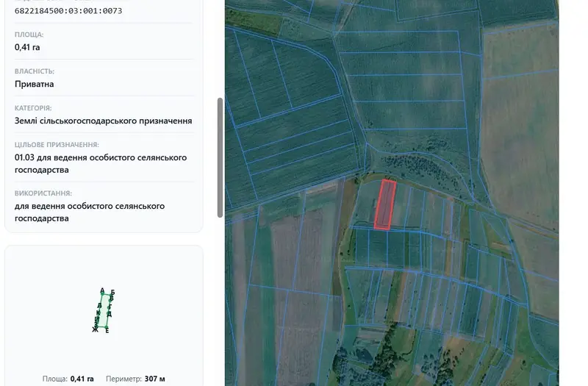Click the Використання usage description text

pos(90,212)
